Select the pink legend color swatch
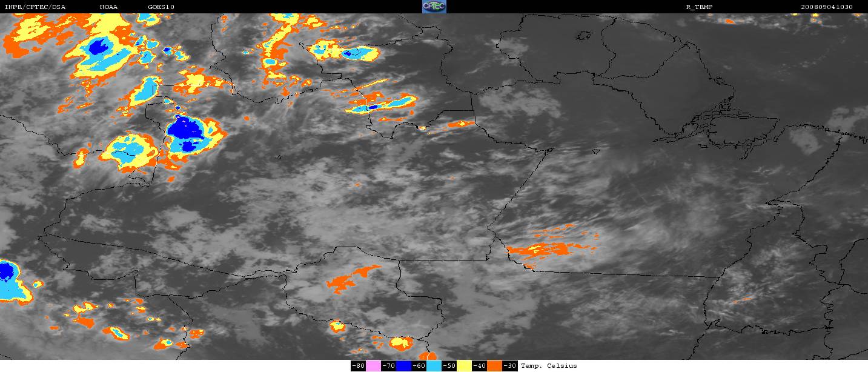The height and width of the screenshot is (372, 868). coord(373,366)
